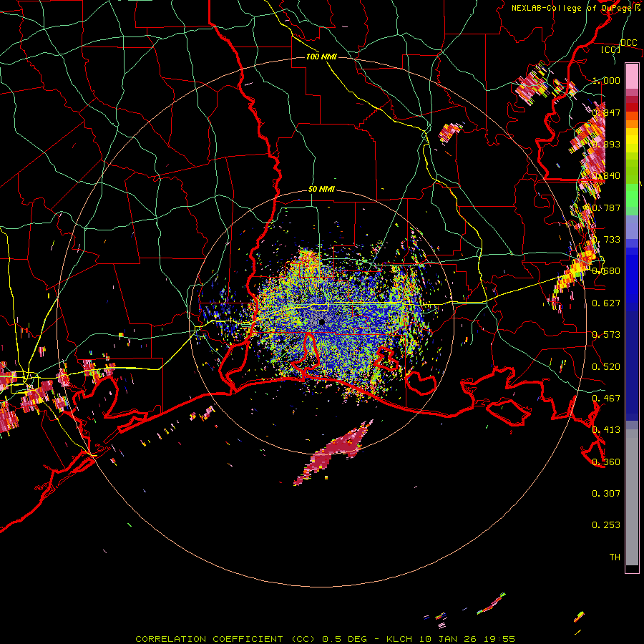Click the KLCH radar site dot at map center

(x=322, y=322)
